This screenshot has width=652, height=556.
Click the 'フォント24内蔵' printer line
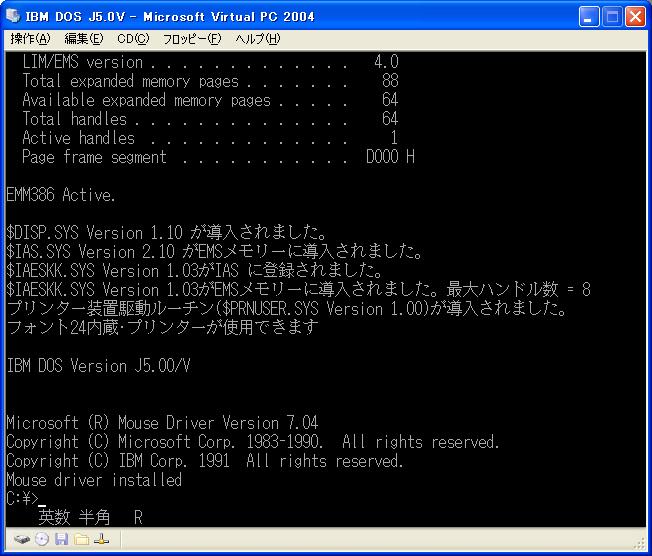[163, 327]
